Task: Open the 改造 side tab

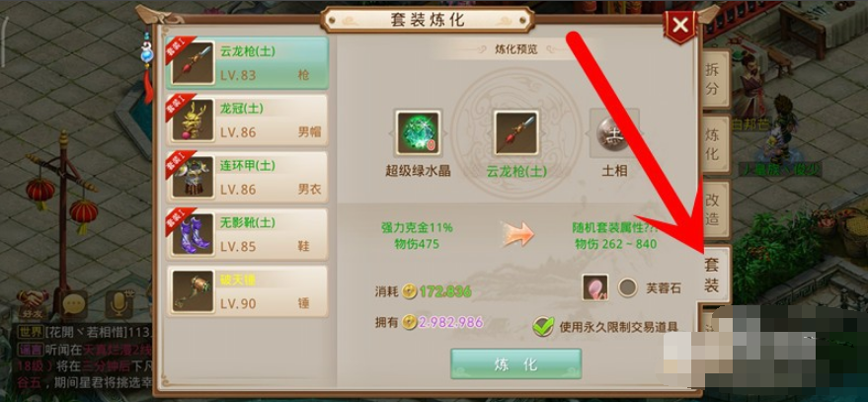Action: point(713,209)
